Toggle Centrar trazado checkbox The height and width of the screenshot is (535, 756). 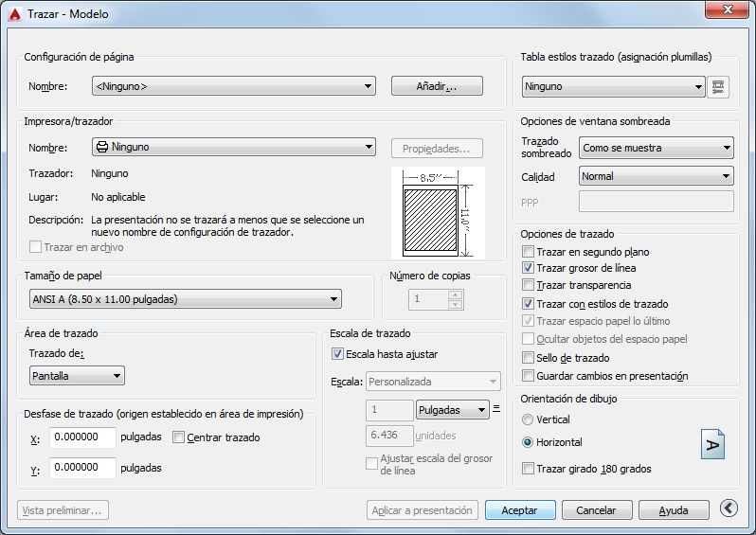coord(178,437)
